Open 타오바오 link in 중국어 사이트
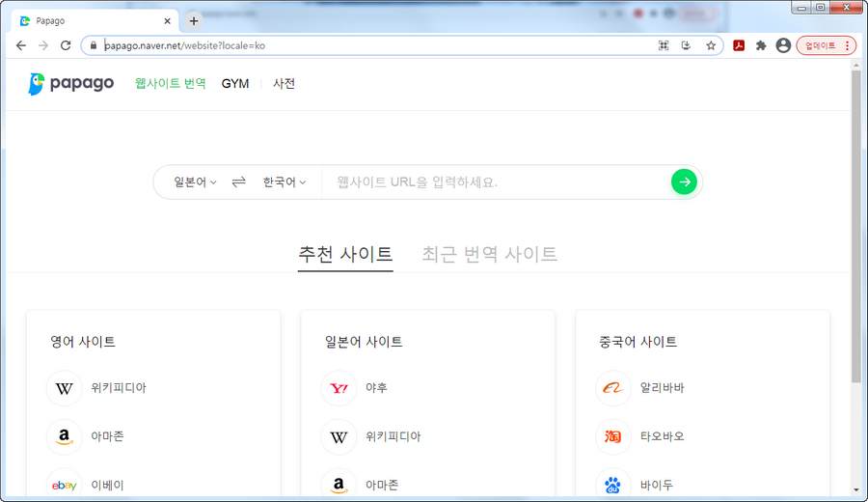Image resolution: width=868 pixels, height=502 pixels. click(x=662, y=436)
